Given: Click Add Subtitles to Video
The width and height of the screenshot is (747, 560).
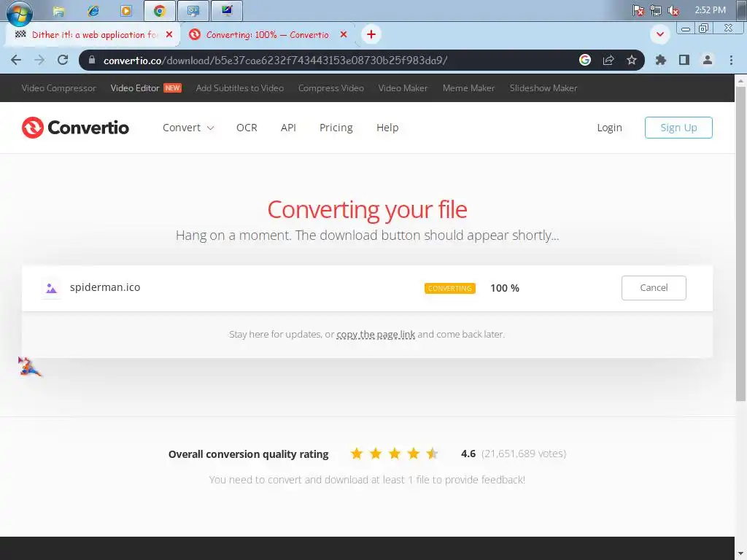Looking at the screenshot, I should 239,88.
